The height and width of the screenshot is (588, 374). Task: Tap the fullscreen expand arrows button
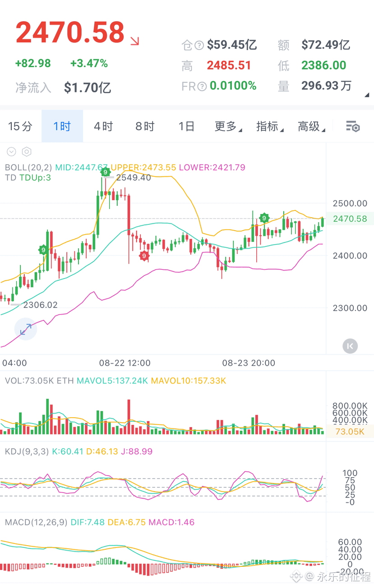tap(26, 329)
